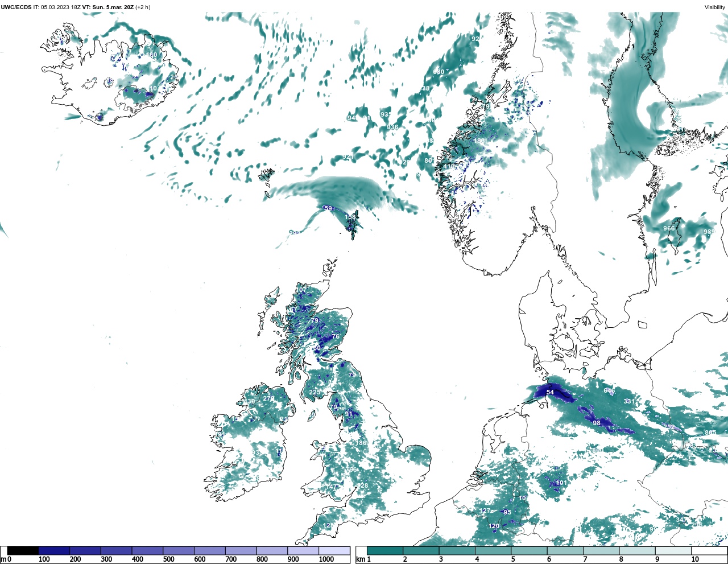The width and height of the screenshot is (728, 564).
Task: Click the '805' value at right edge
Action: (x=710, y=433)
